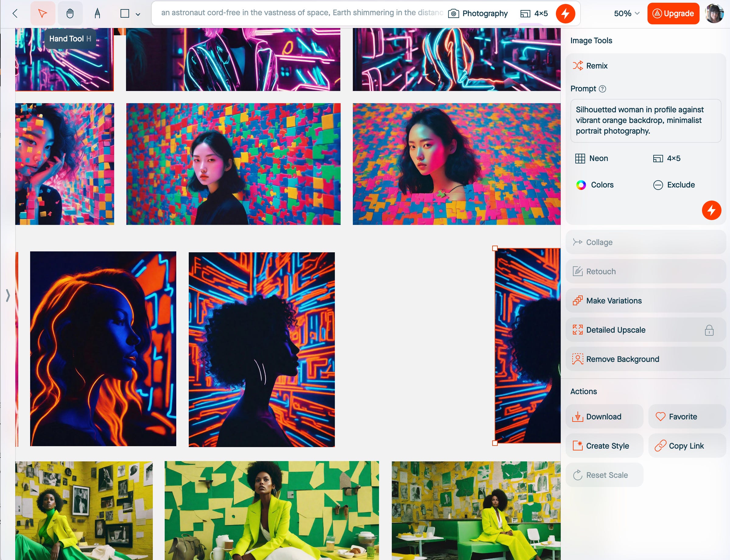Screen dimensions: 730x560
Task: Click the astronaut prompt text field
Action: [x=300, y=13]
